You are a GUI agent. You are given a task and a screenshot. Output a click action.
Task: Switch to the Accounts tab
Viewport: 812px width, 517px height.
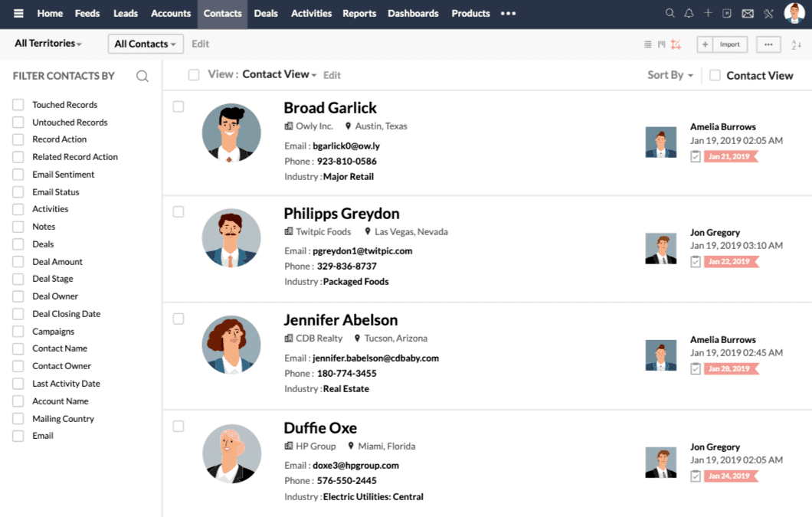click(171, 14)
